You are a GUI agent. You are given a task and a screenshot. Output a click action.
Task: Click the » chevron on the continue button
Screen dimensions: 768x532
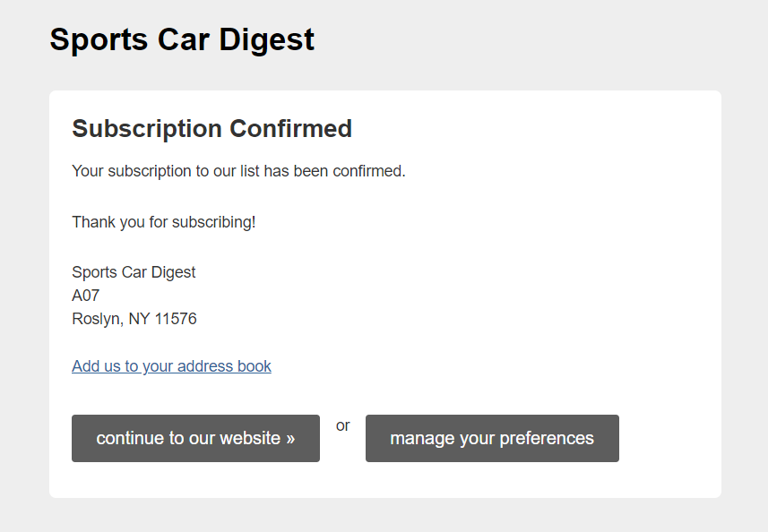290,439
